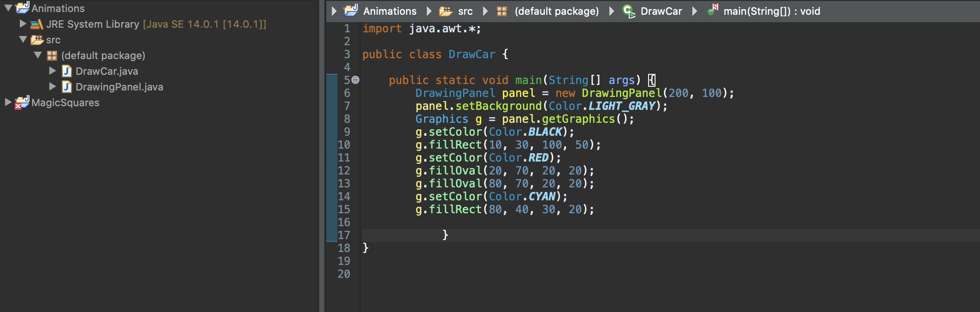
Task: Collapse the src folder in explorer
Action: point(23,40)
